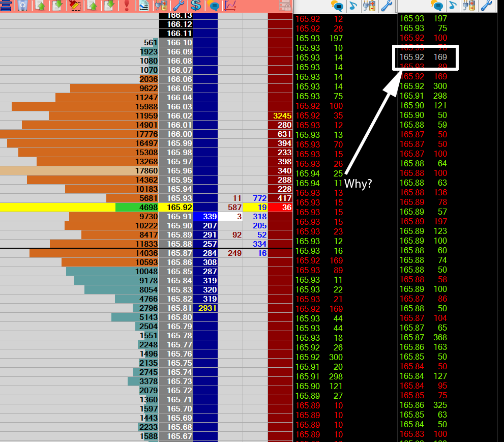504x442 pixels.
Task: Click the 10048 teal volume bar at 165.85
Action: tap(112, 271)
